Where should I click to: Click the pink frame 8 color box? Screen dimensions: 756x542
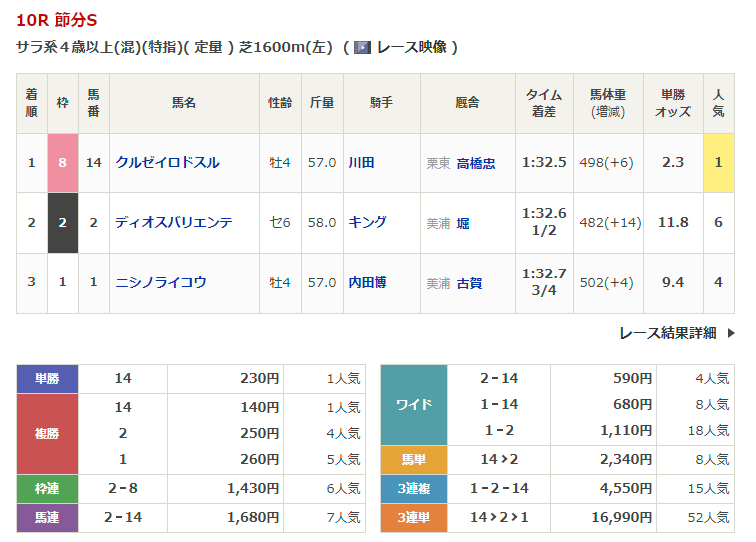tap(62, 162)
